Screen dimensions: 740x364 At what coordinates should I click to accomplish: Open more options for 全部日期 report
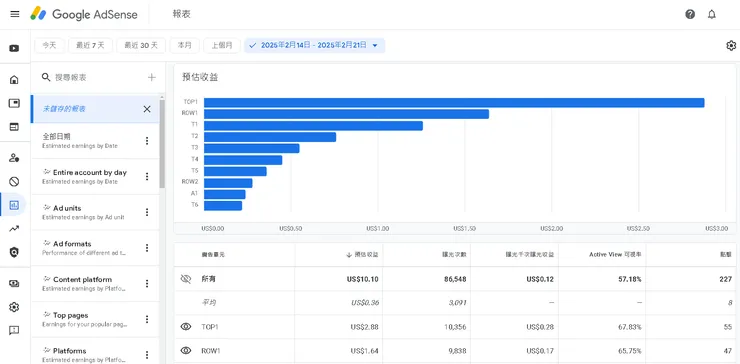pos(147,141)
